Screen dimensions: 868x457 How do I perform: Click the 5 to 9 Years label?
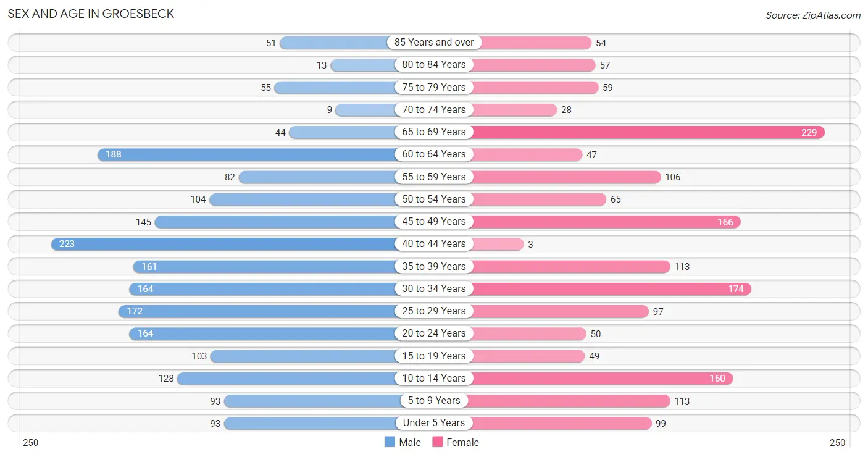tap(434, 400)
